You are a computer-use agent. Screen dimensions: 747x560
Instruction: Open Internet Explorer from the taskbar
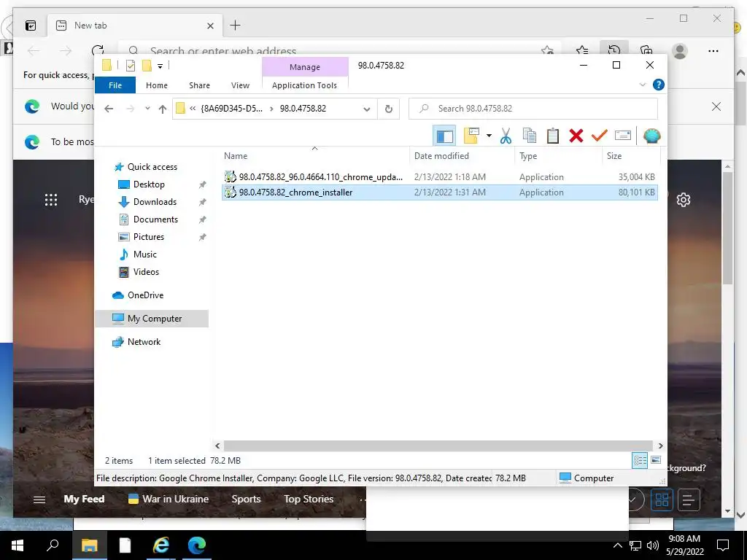tap(161, 545)
